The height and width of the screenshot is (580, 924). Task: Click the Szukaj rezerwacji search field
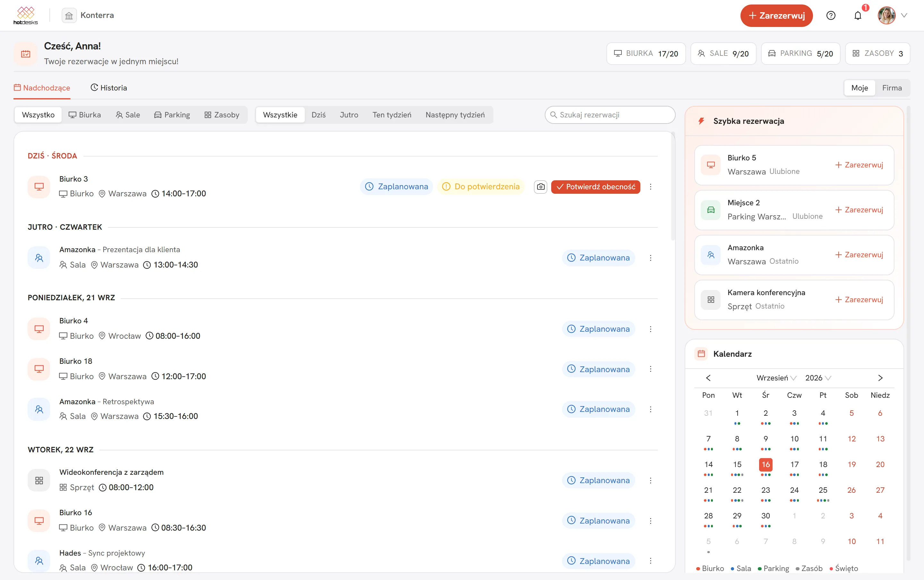coord(610,115)
